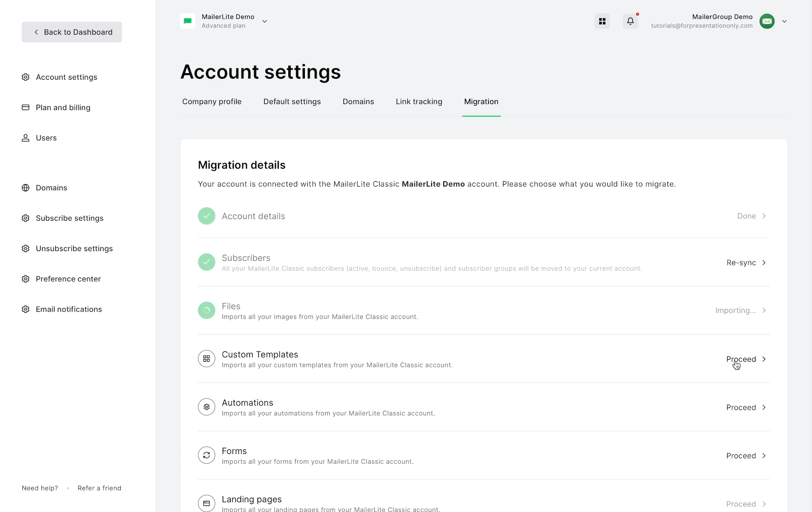Image resolution: width=812 pixels, height=512 pixels.
Task: Click the notification bell icon
Action: tap(630, 21)
